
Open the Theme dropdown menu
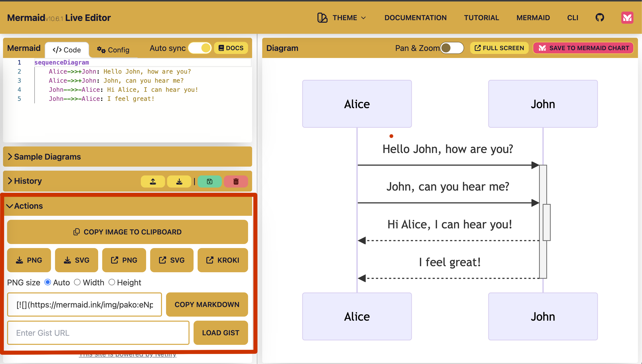click(x=342, y=18)
